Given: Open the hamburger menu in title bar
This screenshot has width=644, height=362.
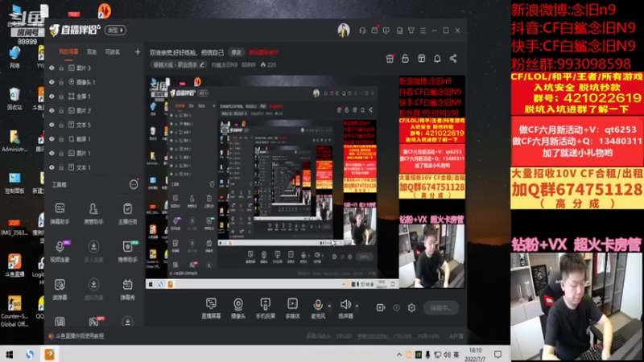Looking at the screenshot, I should [x=423, y=31].
